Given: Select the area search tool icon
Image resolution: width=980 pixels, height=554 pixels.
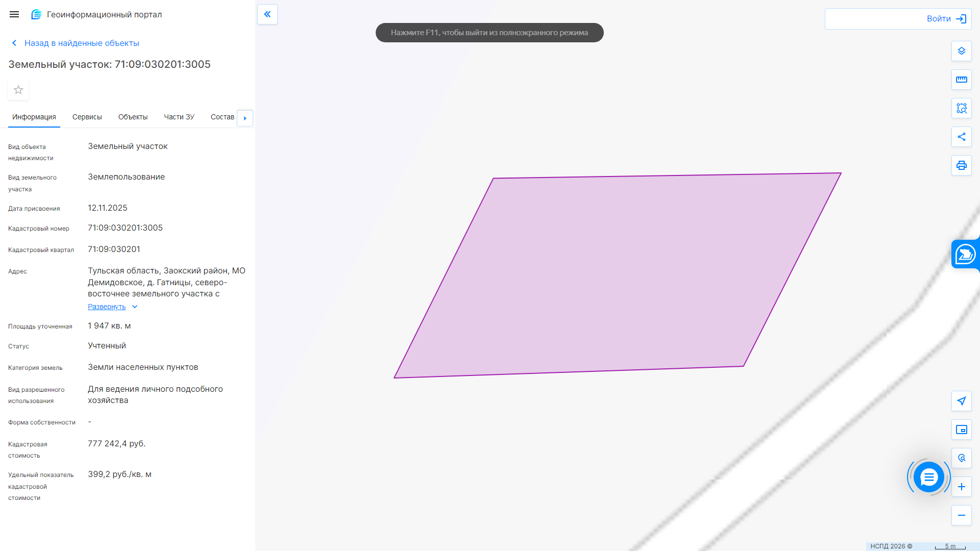Looking at the screenshot, I should pos(961,108).
